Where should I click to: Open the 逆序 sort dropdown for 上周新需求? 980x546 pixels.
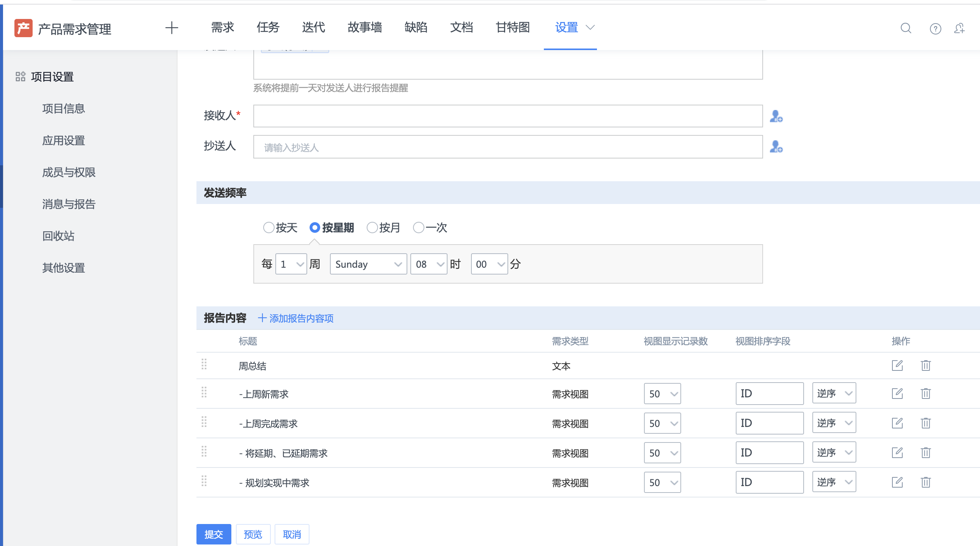[x=834, y=393]
